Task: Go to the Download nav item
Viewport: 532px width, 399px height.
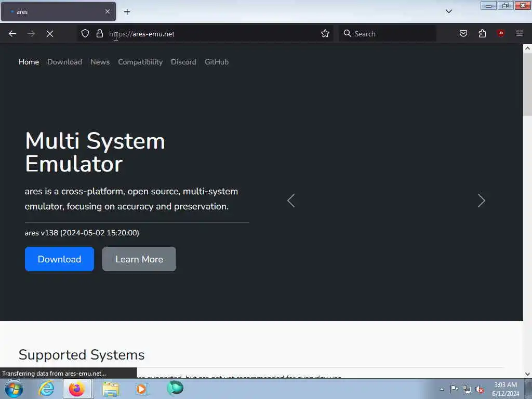Action: pyautogui.click(x=64, y=62)
